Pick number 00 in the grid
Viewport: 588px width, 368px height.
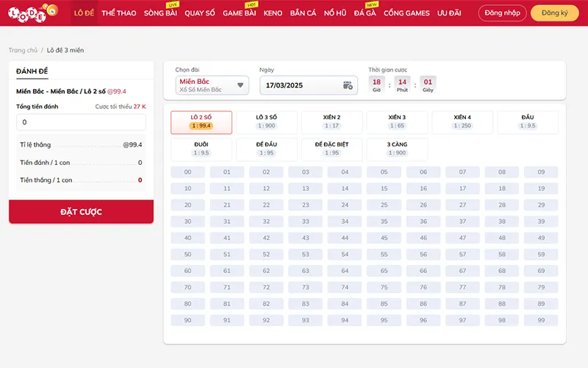(188, 172)
